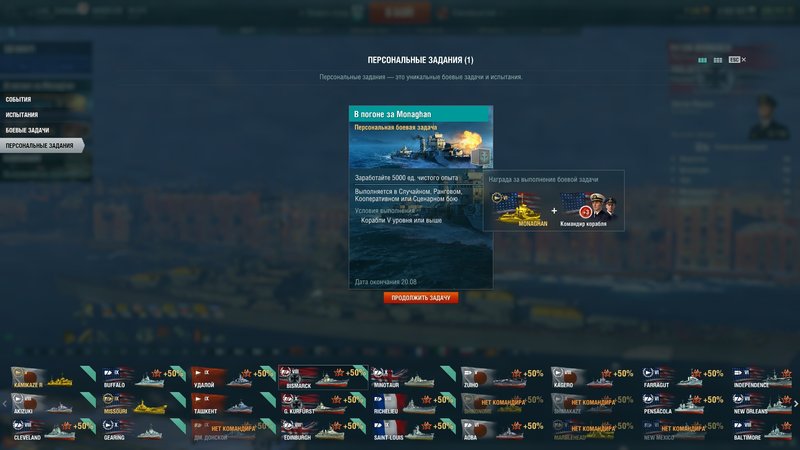Collapse ship carousel with left arrow
This screenshot has height=450, width=800.
coord(5,404)
